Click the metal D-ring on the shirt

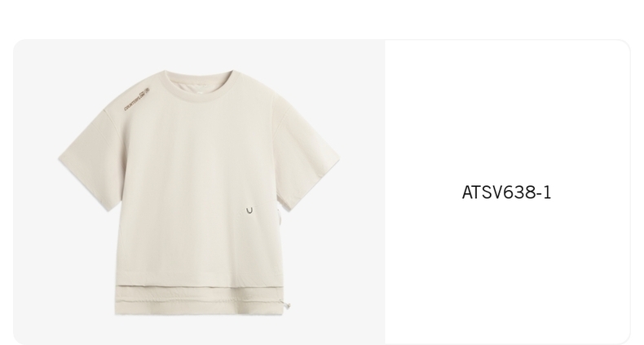click(249, 210)
